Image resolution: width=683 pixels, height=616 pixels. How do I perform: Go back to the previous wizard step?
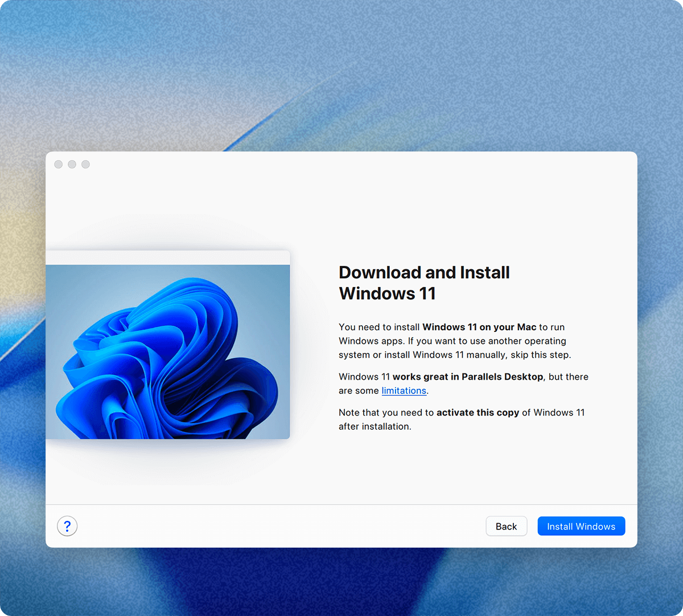point(506,526)
